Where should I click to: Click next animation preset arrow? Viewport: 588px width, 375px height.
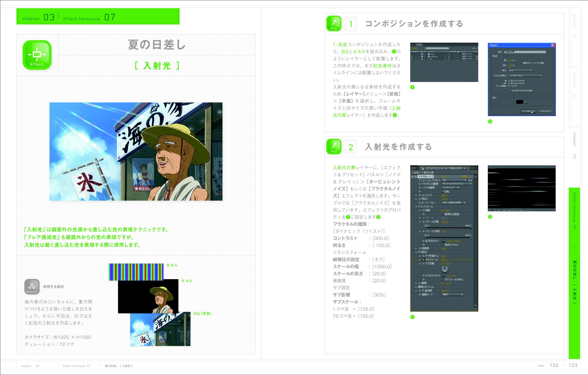point(471,180)
